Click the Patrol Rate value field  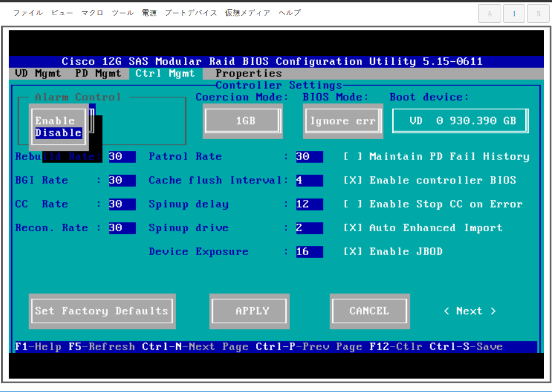click(309, 157)
